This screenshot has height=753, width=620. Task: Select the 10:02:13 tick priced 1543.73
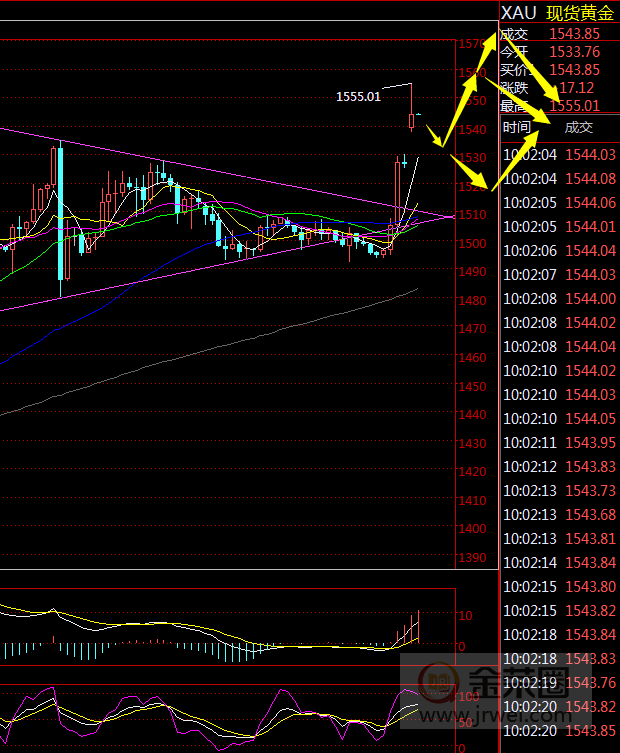click(560, 491)
